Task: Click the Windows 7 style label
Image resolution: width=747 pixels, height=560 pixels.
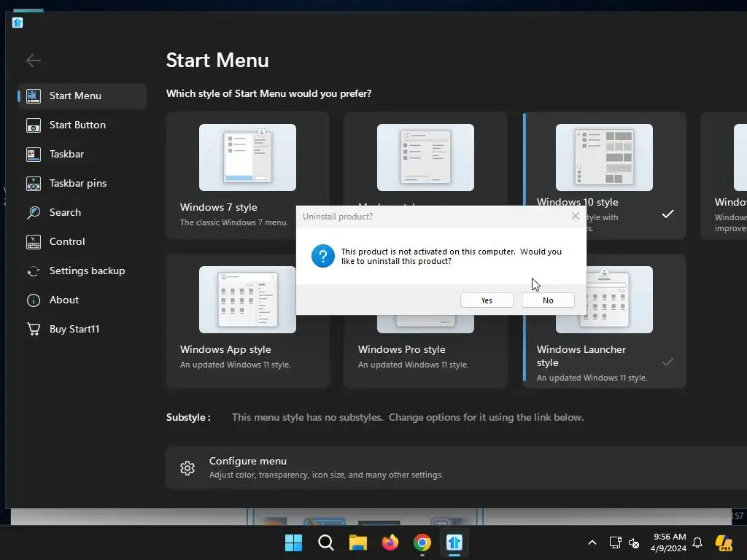Action: click(x=219, y=207)
